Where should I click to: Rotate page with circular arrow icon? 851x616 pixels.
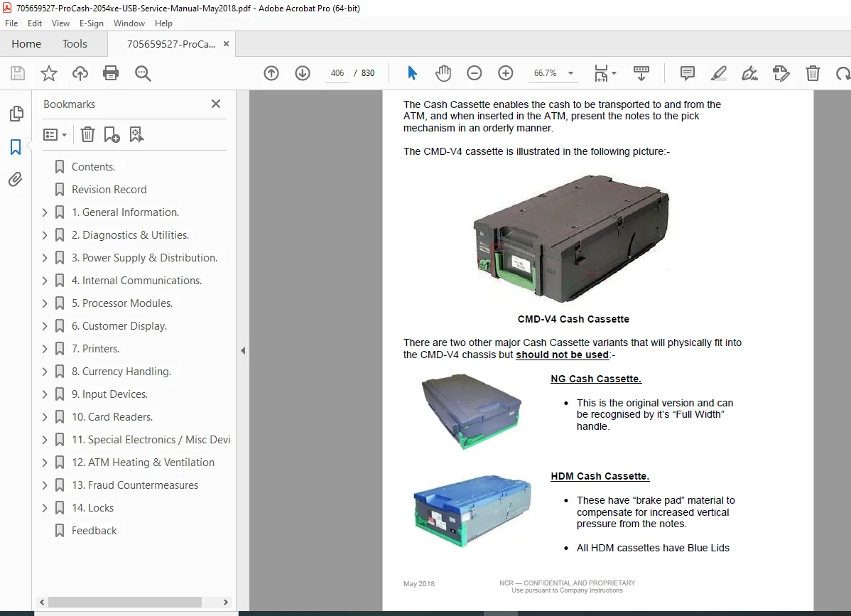[843, 72]
